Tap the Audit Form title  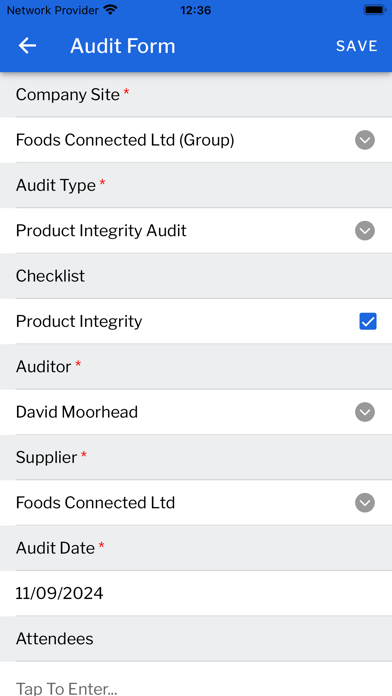coord(123,46)
